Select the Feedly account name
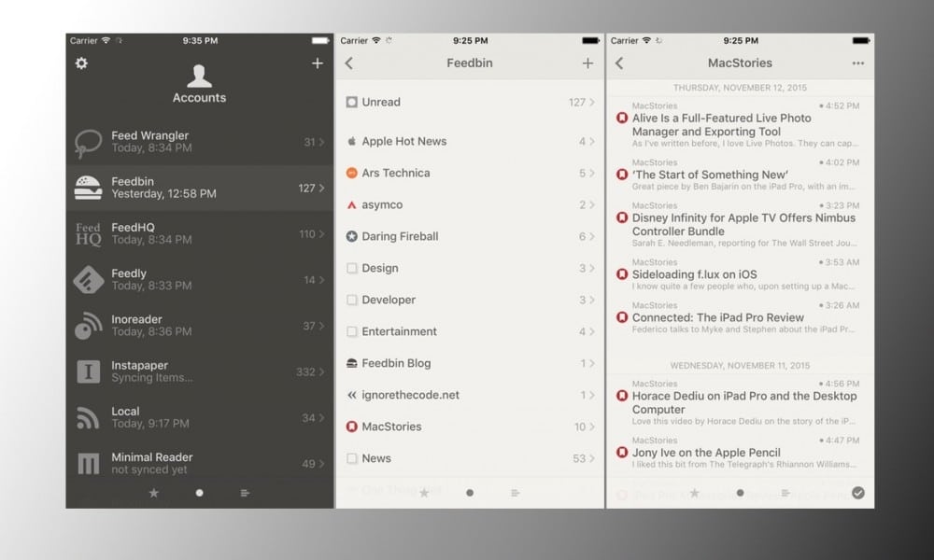 pyautogui.click(x=129, y=273)
